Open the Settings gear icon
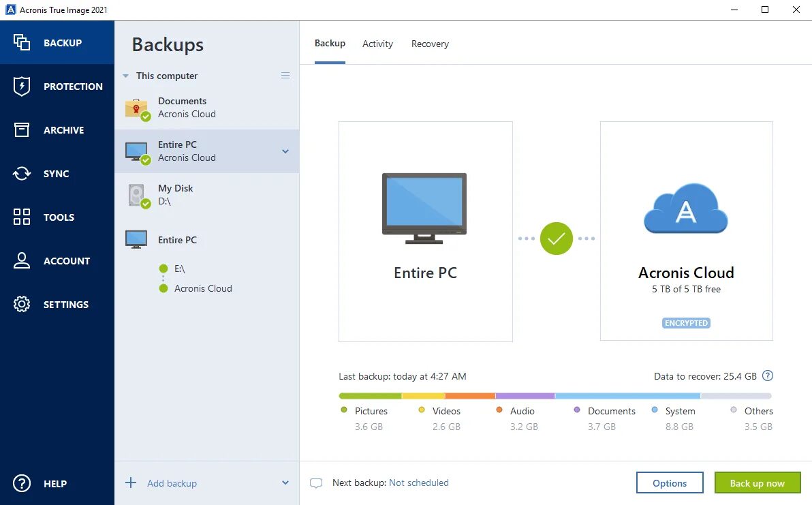 [22, 304]
